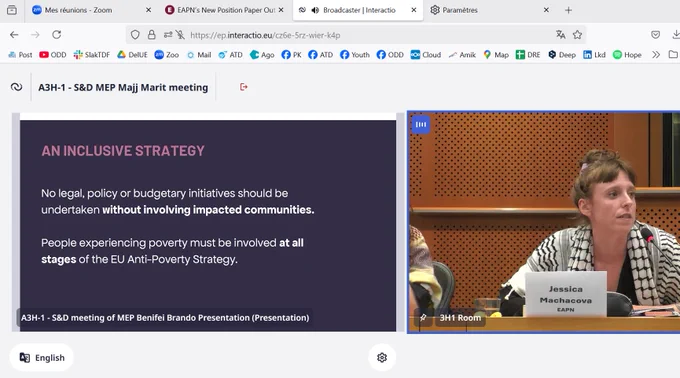Open the Facebook PK bookmark
This screenshot has width=680, height=378.
(291, 55)
